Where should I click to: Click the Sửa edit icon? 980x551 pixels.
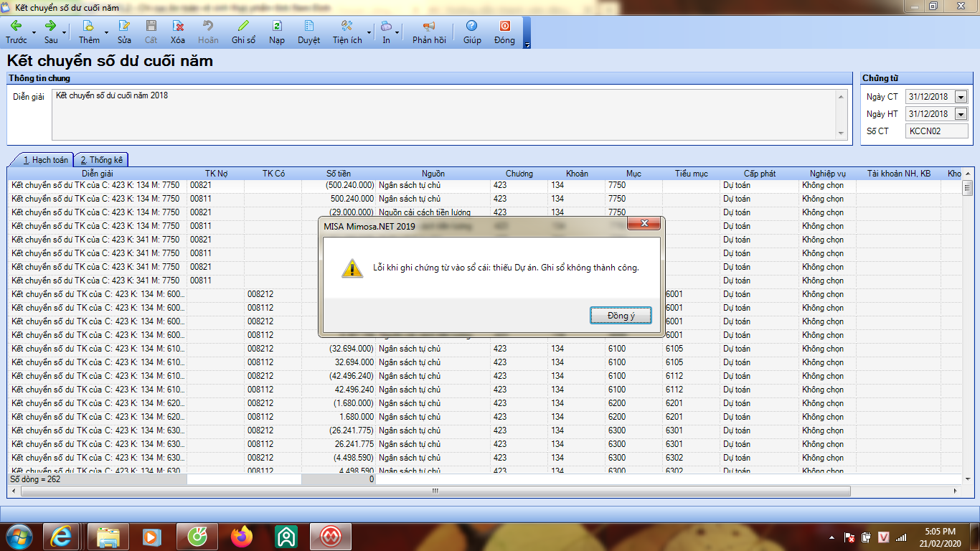[x=124, y=26]
